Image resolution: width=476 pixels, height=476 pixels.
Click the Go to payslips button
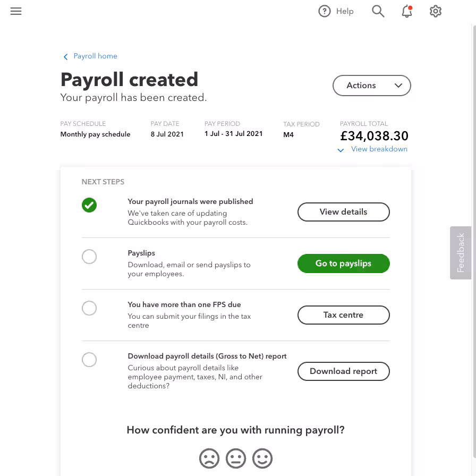click(x=343, y=263)
